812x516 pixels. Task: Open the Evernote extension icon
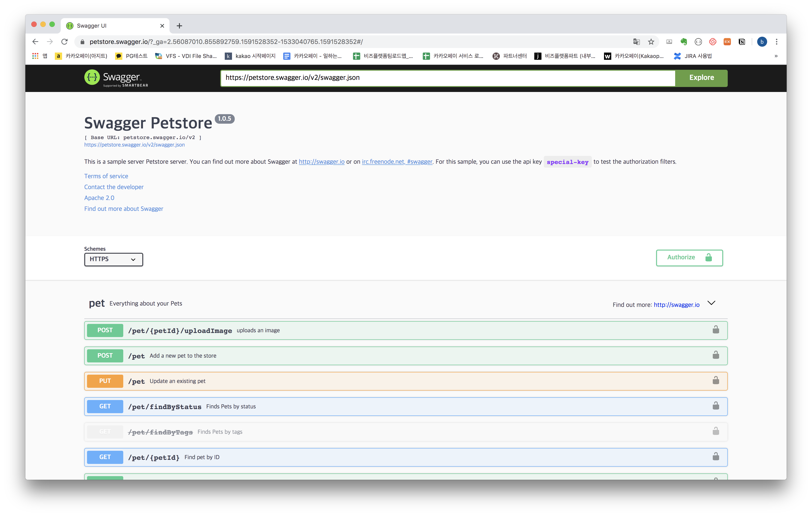pyautogui.click(x=684, y=42)
